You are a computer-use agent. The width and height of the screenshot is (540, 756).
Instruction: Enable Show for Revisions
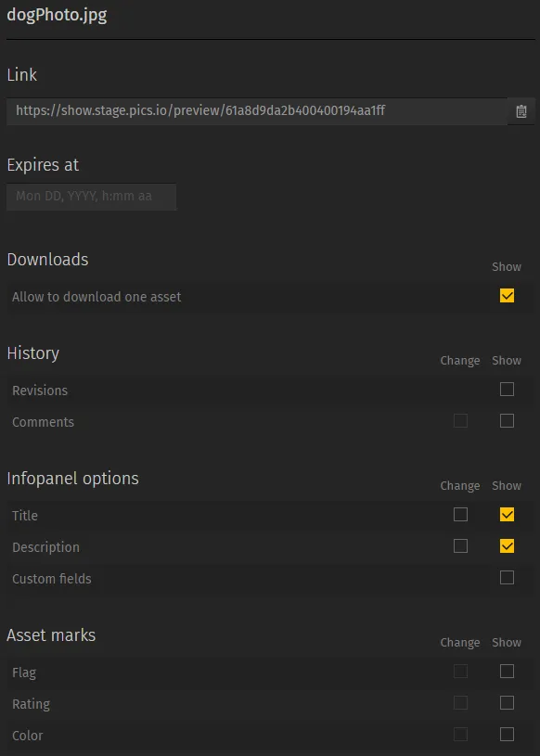[507, 389]
